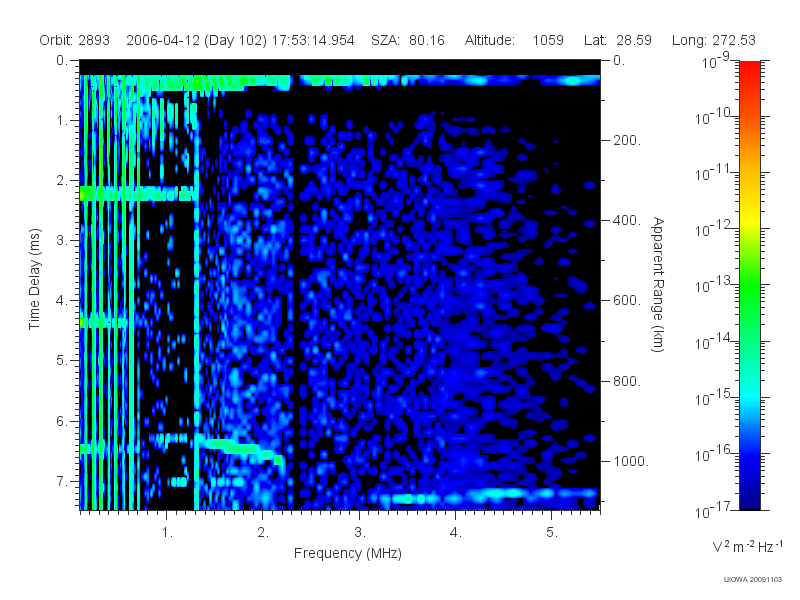
Task: Click the apparent range label "600."
Action: pos(627,301)
